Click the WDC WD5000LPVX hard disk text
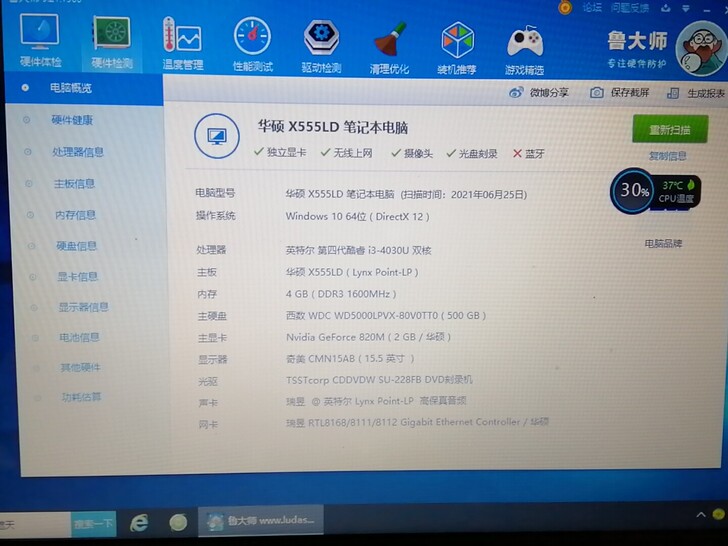 pos(386,316)
